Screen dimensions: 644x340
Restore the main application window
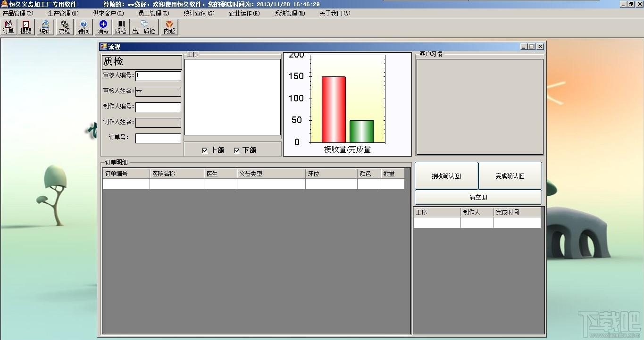click(631, 4)
